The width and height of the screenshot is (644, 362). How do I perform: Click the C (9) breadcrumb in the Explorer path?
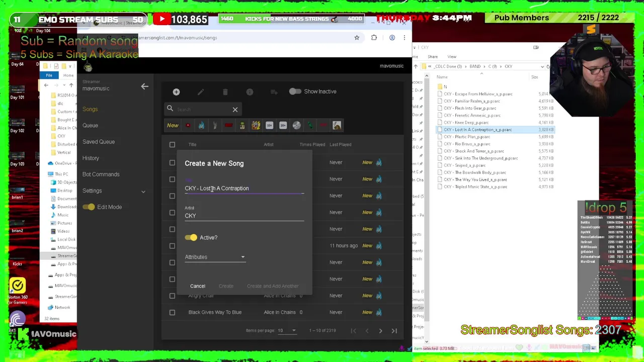pos(493,66)
